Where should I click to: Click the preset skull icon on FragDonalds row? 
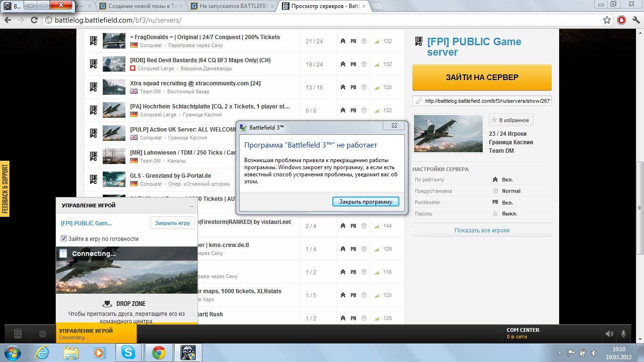pyautogui.click(x=363, y=41)
